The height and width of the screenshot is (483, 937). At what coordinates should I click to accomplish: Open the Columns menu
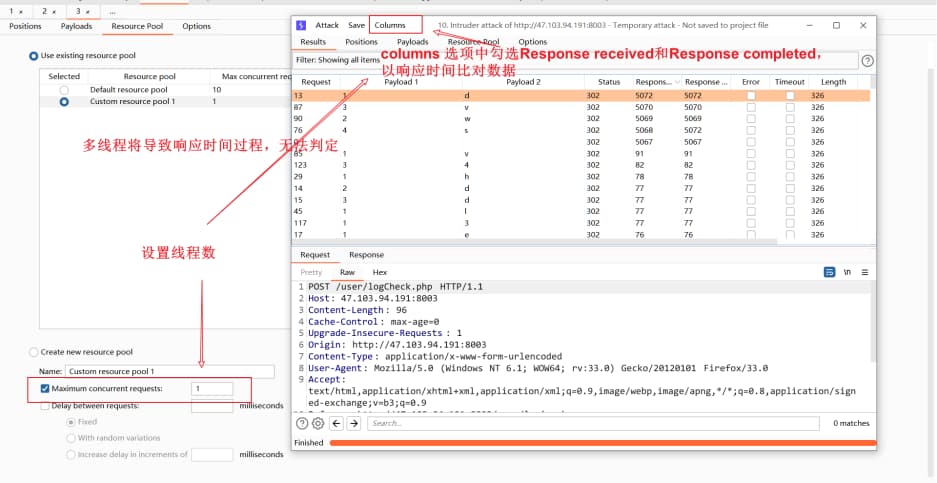coord(390,25)
